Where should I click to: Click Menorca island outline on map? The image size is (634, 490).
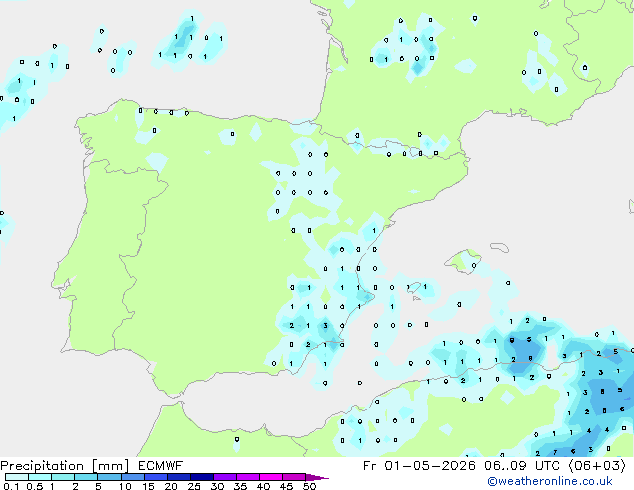[499, 247]
